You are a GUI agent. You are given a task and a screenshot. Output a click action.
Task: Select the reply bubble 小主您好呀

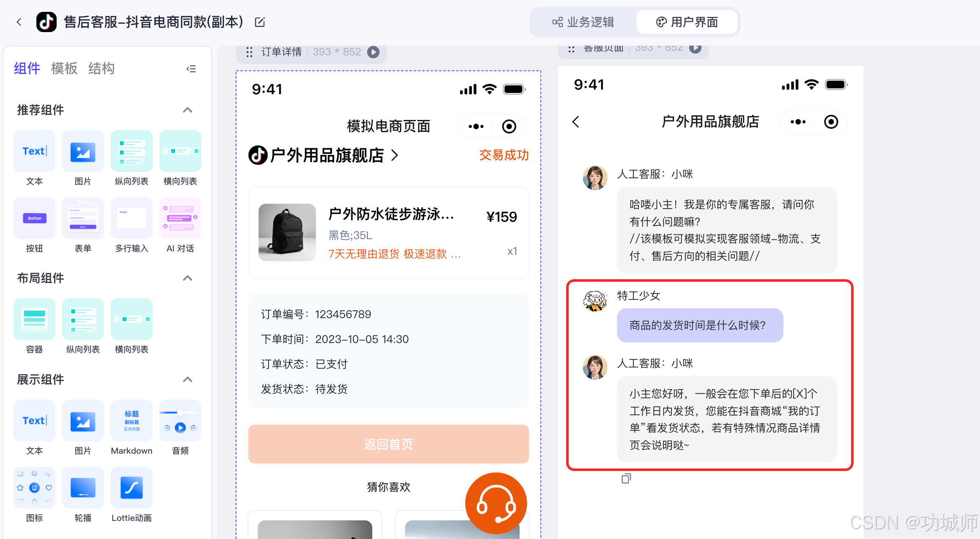pos(727,419)
